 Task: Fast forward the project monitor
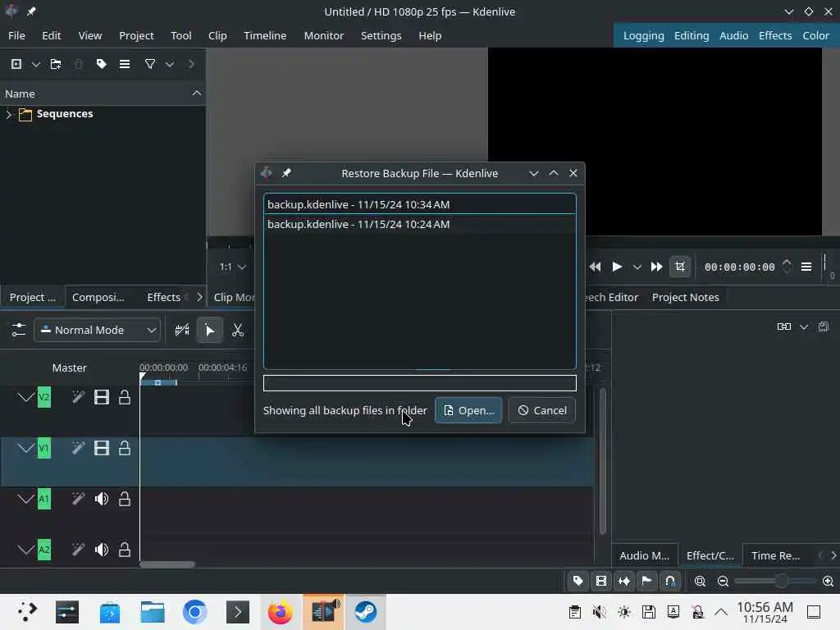[x=656, y=267]
